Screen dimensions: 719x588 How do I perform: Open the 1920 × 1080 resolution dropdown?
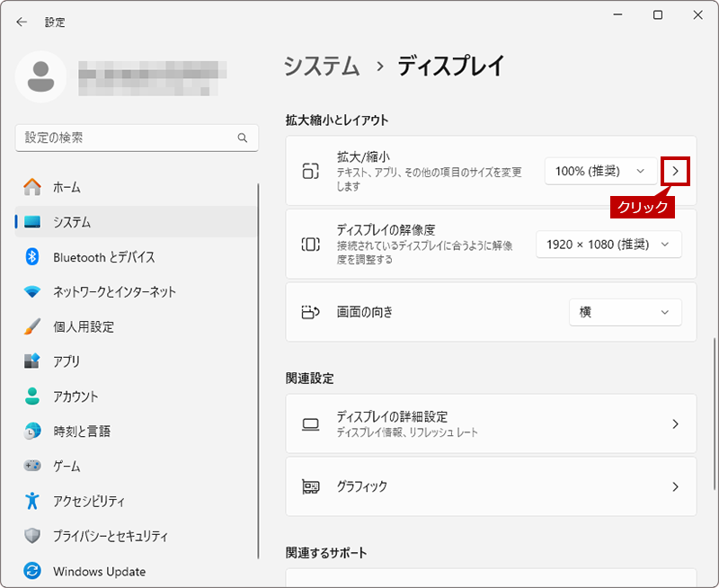[608, 245]
